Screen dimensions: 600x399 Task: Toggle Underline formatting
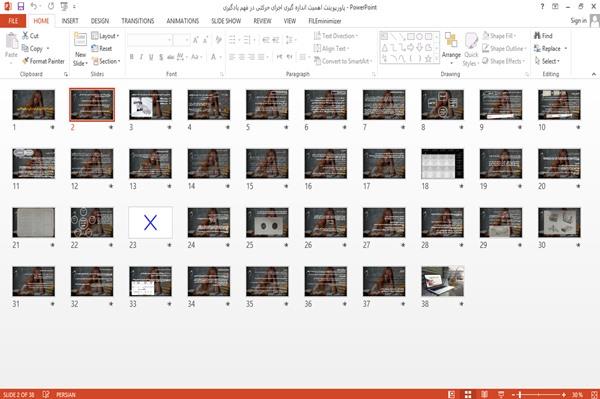click(x=151, y=57)
